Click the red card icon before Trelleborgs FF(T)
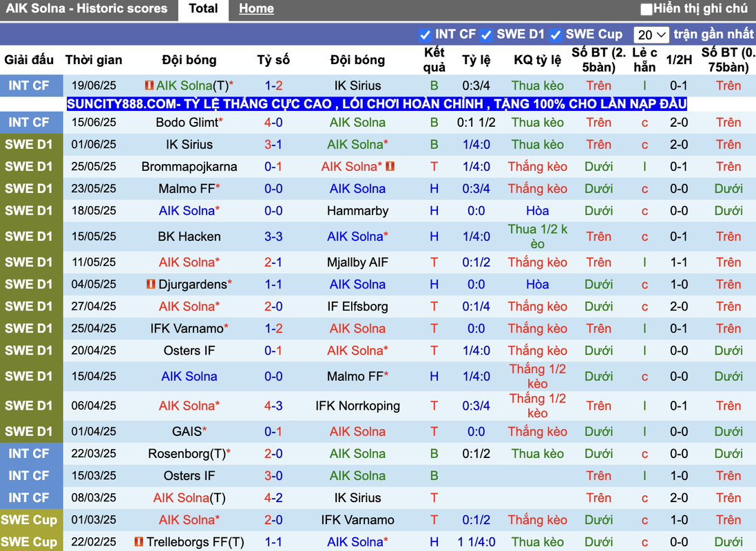Viewport: 756px width, 551px height. pyautogui.click(x=139, y=542)
